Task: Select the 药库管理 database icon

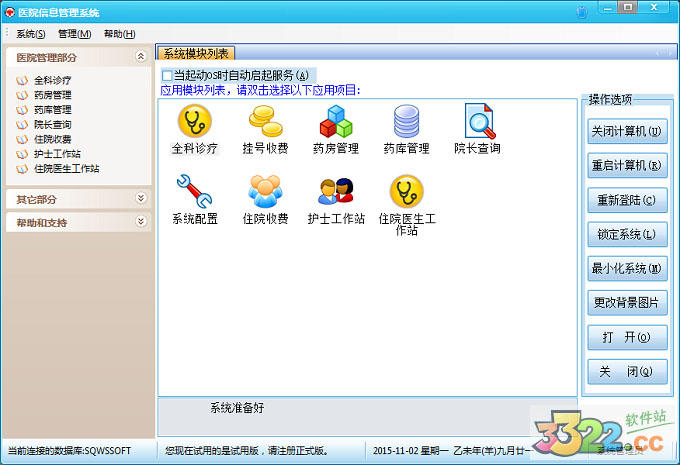Action: [x=406, y=122]
